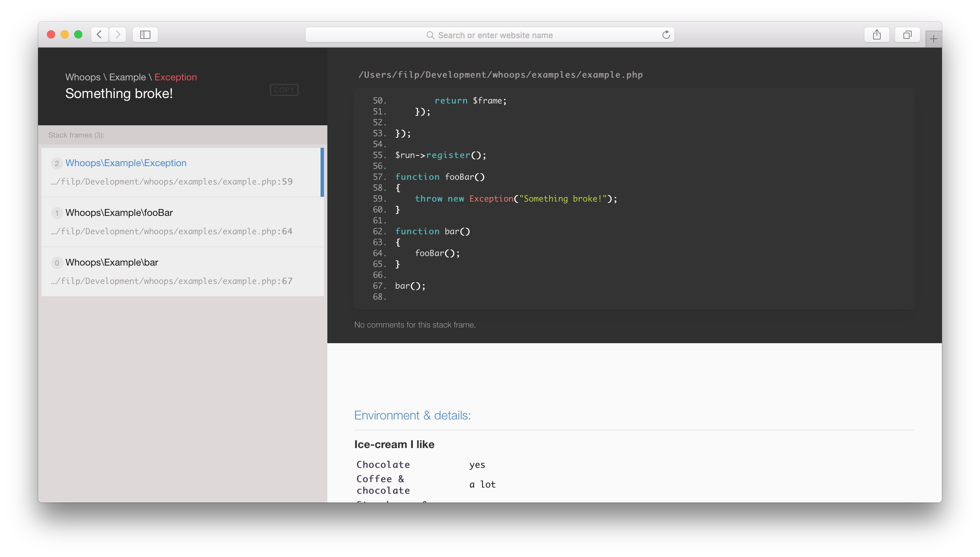The width and height of the screenshot is (980, 557).
Task: Click the example.php:59 file path
Action: [172, 182]
